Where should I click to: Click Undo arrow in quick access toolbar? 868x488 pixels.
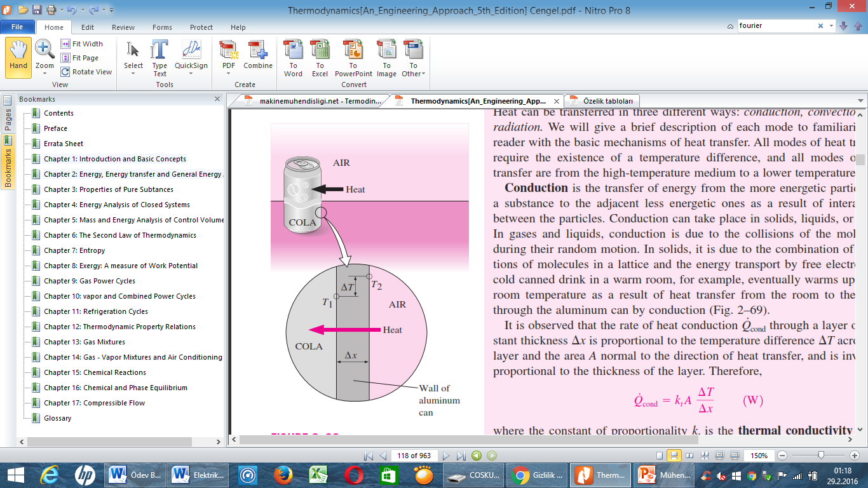(x=72, y=10)
